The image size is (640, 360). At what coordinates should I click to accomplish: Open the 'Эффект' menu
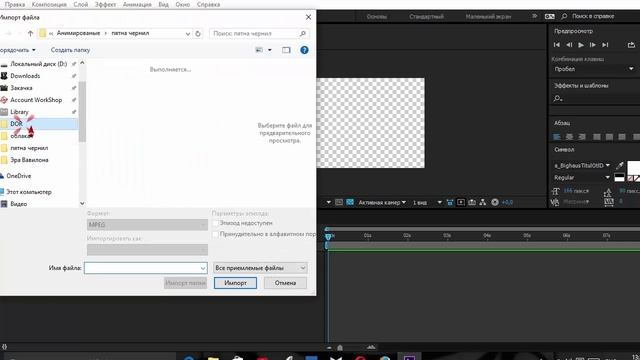pos(105,4)
